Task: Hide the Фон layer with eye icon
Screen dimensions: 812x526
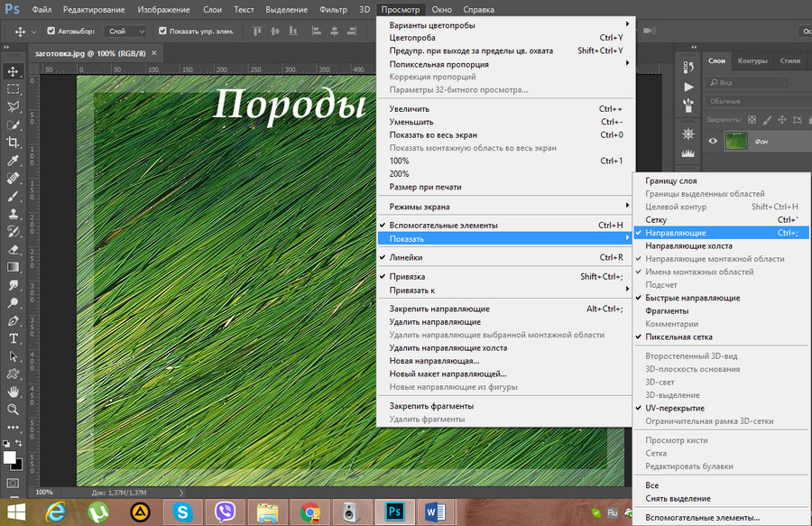Action: [713, 141]
